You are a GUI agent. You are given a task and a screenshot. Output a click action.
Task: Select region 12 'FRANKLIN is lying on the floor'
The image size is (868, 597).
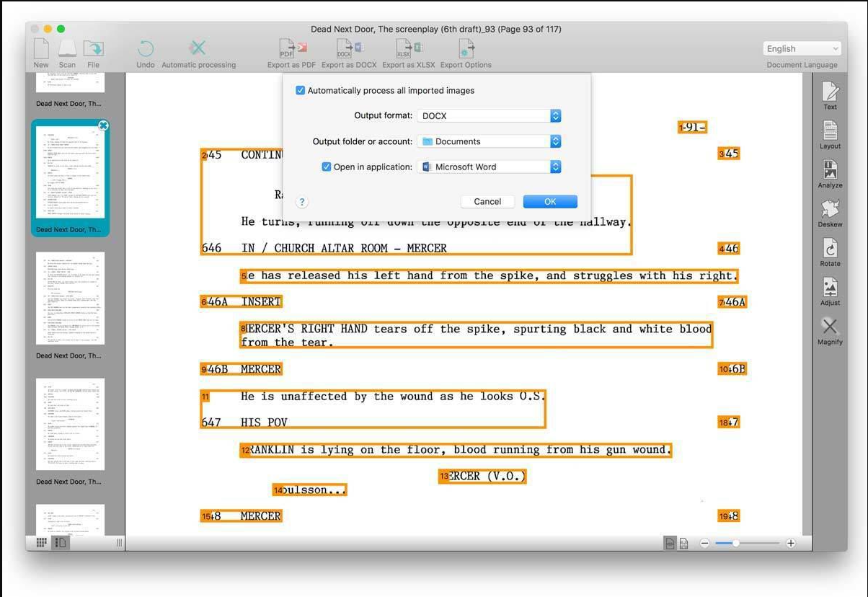456,450
